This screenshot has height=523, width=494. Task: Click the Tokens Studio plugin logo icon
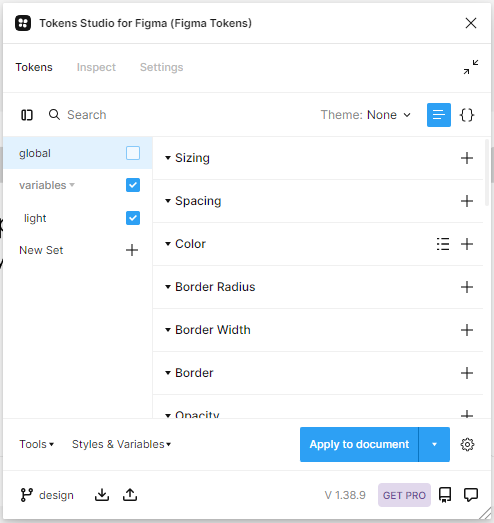[23, 23]
